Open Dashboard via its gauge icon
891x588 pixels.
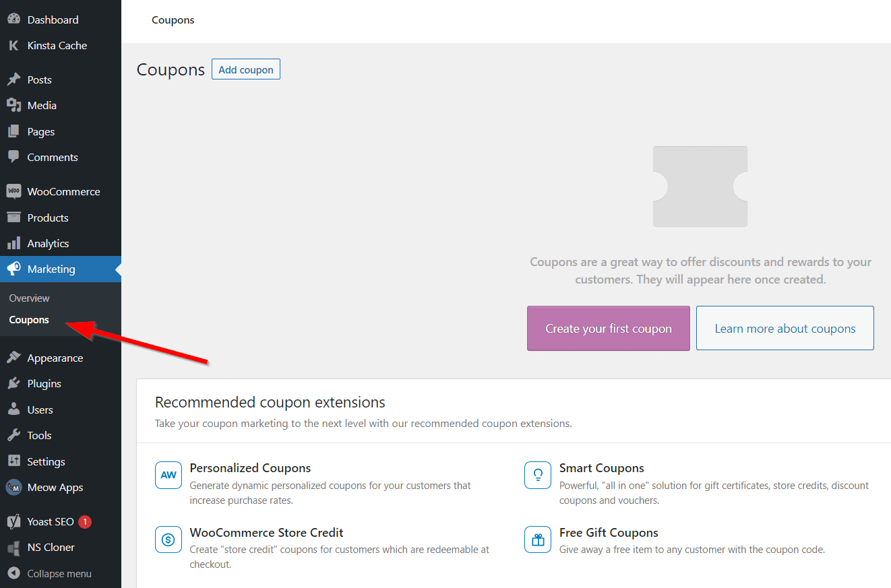[x=13, y=19]
